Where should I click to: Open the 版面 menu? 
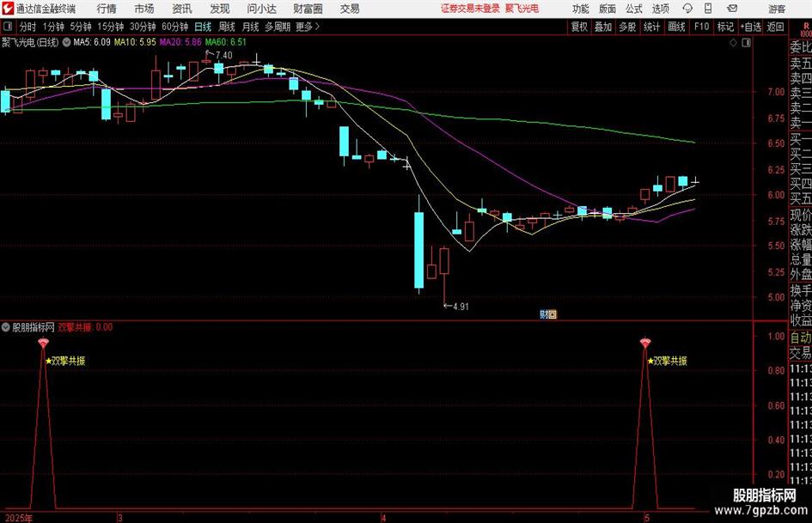point(607,9)
